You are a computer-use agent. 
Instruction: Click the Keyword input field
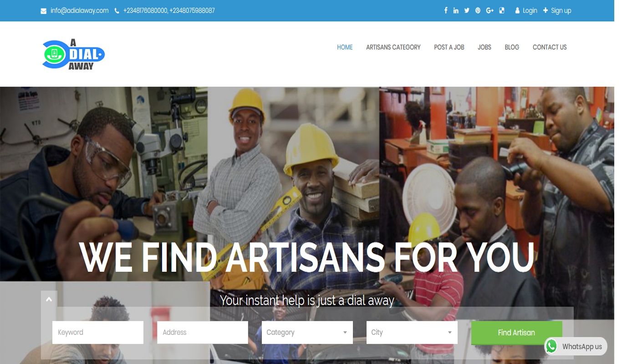click(98, 333)
